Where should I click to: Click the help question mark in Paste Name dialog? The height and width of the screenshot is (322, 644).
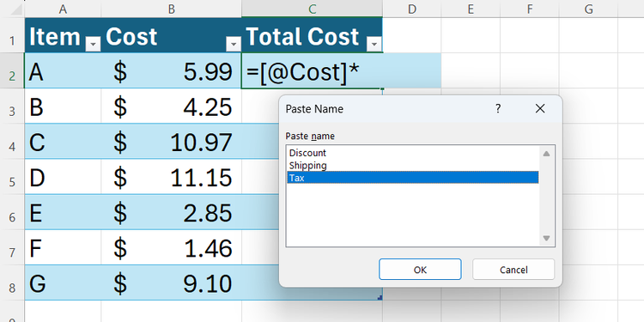tap(498, 109)
